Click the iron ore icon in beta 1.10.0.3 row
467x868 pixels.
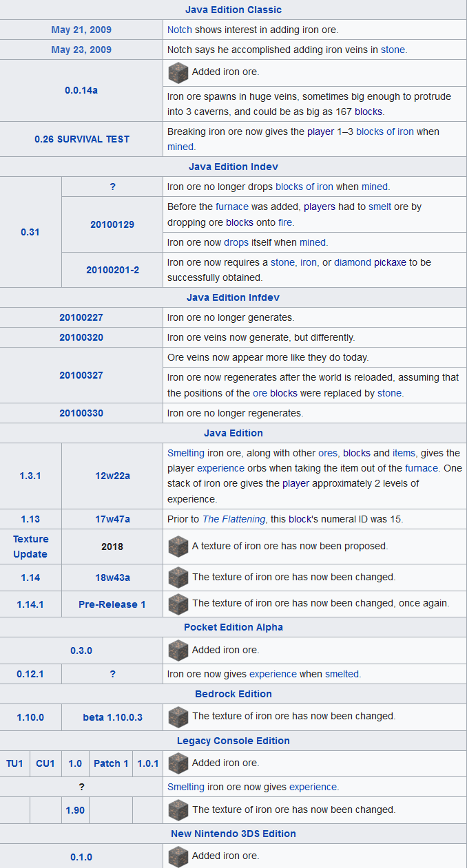178,717
